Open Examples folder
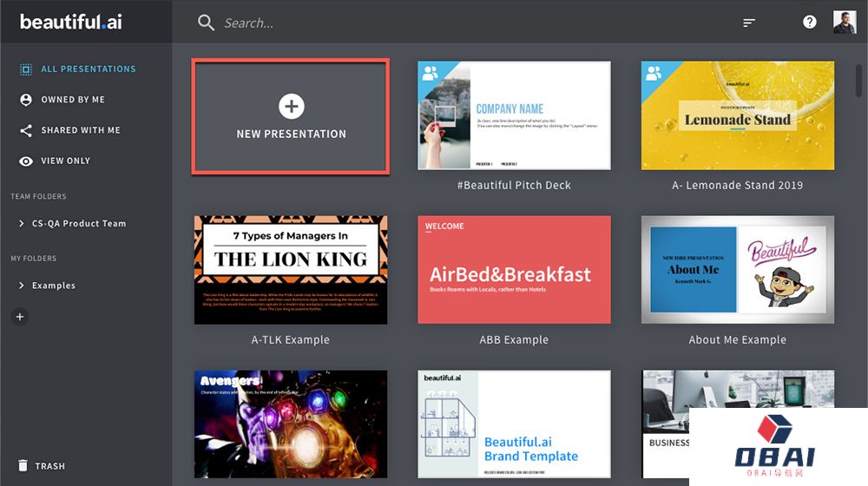 click(x=54, y=286)
